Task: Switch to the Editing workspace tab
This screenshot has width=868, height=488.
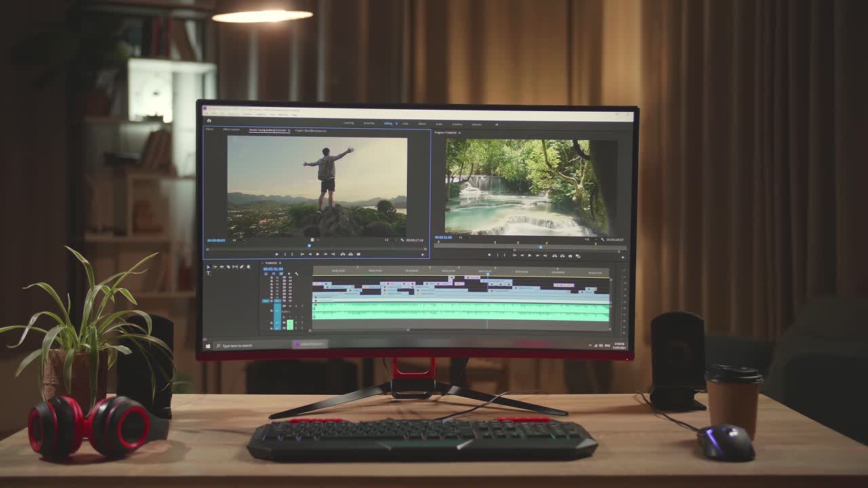Action: coord(387,124)
